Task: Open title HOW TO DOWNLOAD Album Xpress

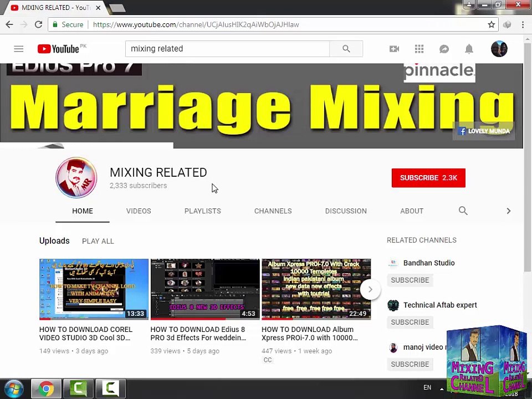Action: [309, 334]
